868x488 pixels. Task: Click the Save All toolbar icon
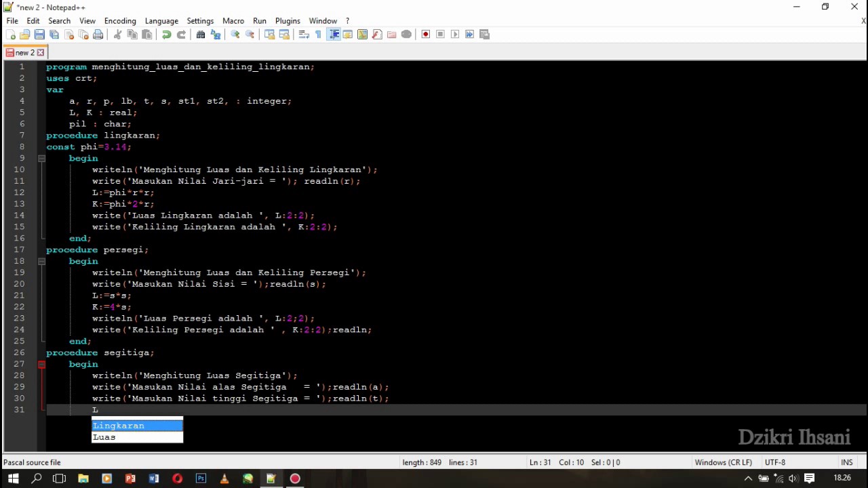pyautogui.click(x=54, y=35)
